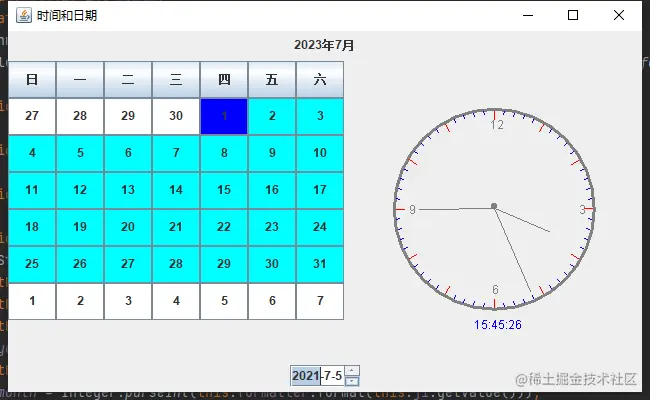This screenshot has width=650, height=400.
Task: Click the Java coffee cup window icon
Action: pyautogui.click(x=24, y=15)
